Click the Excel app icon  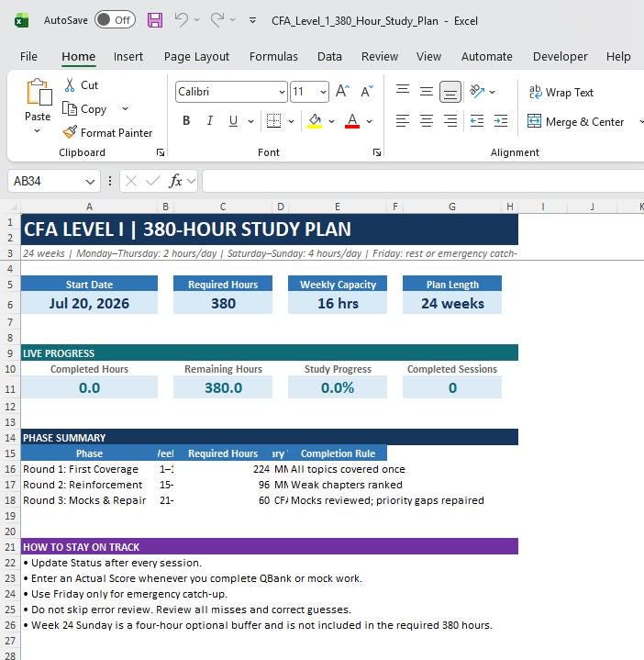tap(21, 20)
